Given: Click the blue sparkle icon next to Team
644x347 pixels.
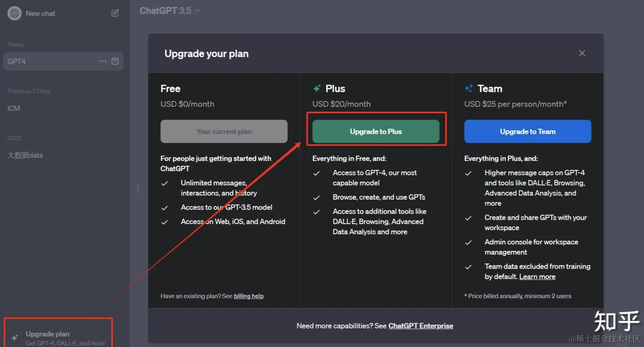Looking at the screenshot, I should pos(469,89).
